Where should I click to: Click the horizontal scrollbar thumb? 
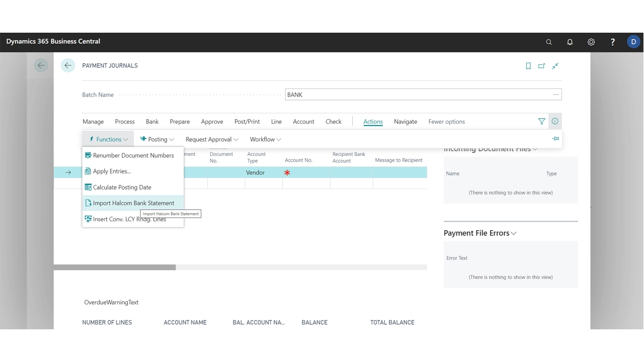coord(115,267)
